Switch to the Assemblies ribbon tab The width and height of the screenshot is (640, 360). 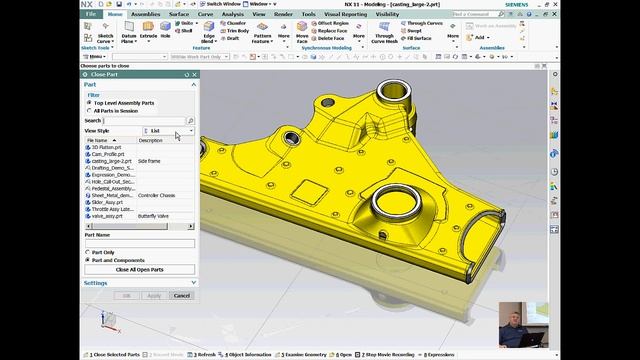tap(145, 14)
